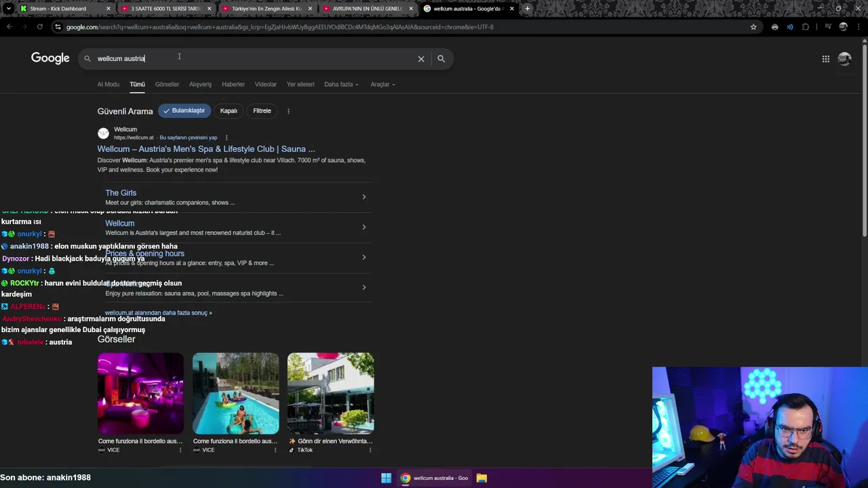
Task: Open safe search more options dots
Action: click(x=288, y=111)
